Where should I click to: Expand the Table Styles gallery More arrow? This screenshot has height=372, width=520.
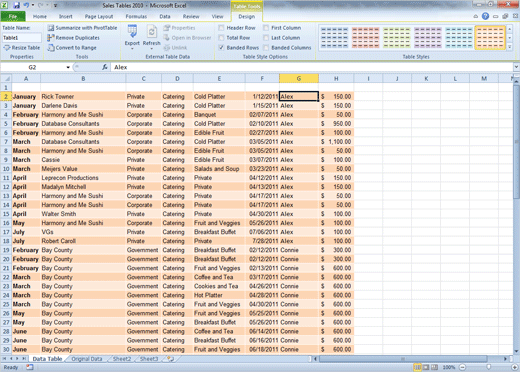click(x=509, y=47)
